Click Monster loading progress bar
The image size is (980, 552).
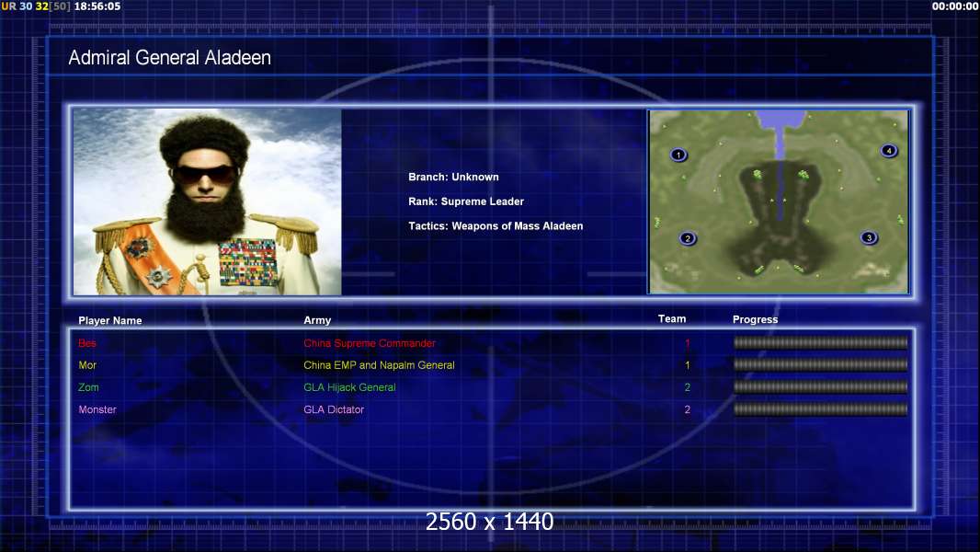(x=820, y=409)
